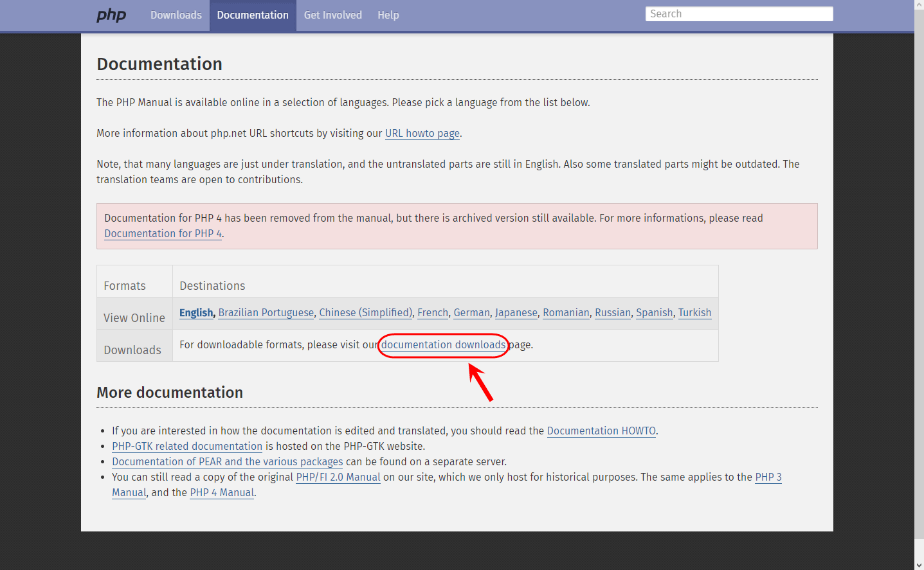Open the Documentation for PHP 4 link

tap(163, 234)
